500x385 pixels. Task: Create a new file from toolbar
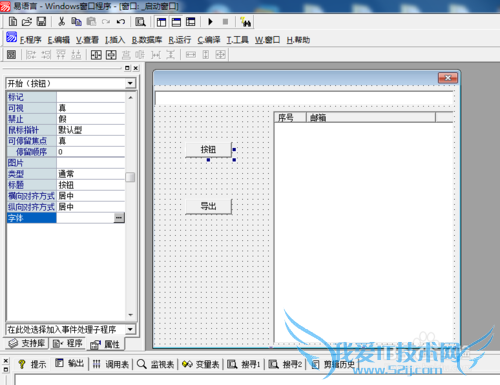(13, 22)
